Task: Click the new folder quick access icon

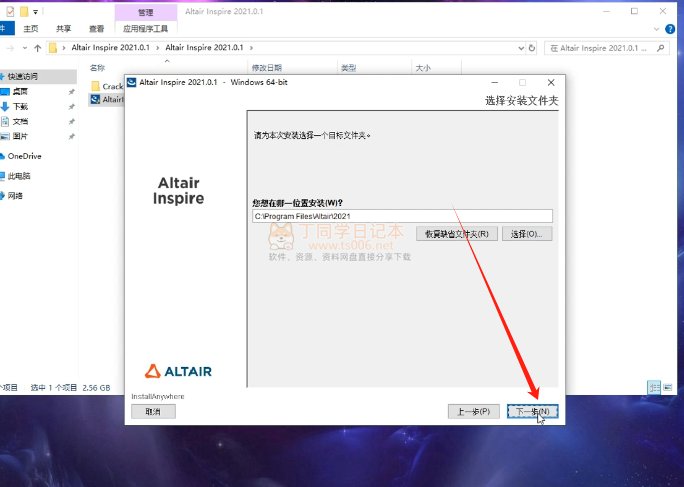Action: [x=24, y=12]
